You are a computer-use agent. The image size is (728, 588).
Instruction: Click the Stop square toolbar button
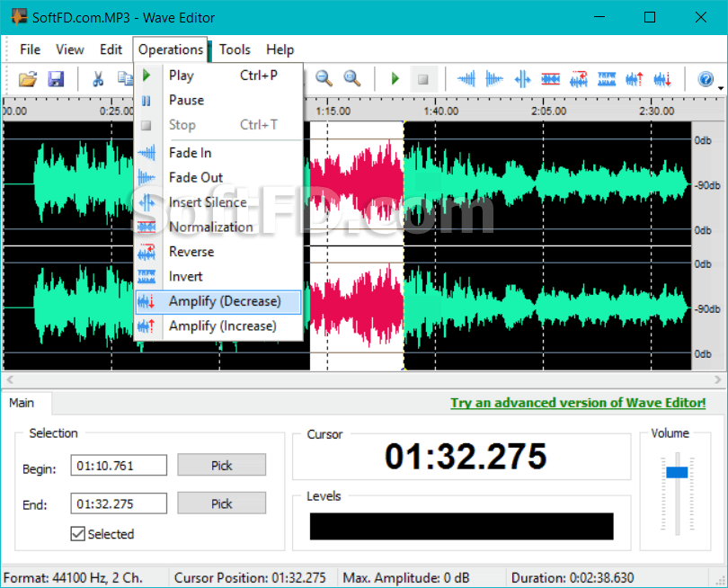[423, 79]
